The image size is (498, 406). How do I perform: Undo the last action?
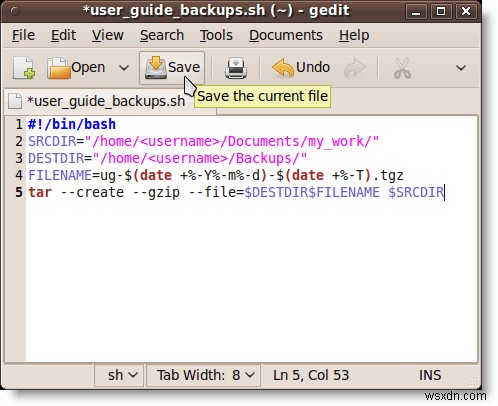[x=301, y=68]
